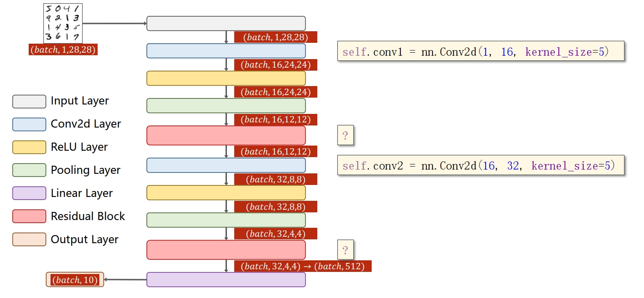Click the upper question mark box

(x=346, y=136)
